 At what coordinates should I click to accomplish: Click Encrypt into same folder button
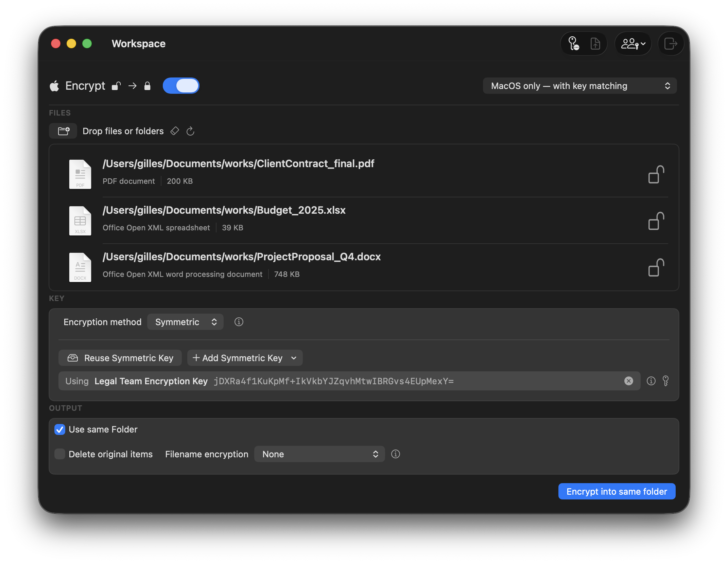tap(617, 492)
